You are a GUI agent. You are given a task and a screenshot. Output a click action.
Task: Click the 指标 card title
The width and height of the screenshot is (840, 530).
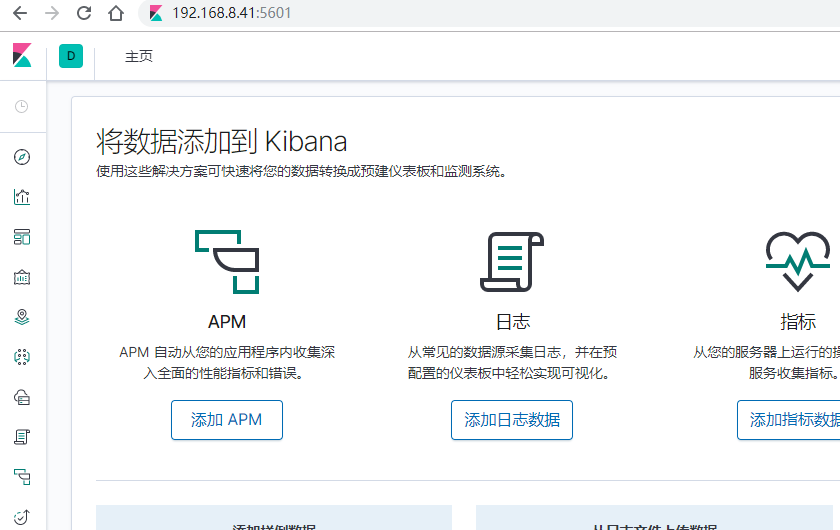tap(798, 322)
